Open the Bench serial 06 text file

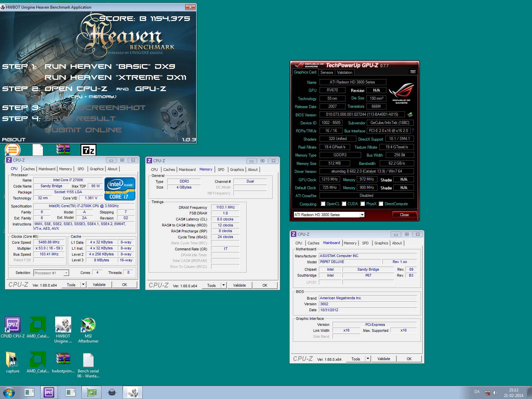(x=88, y=365)
